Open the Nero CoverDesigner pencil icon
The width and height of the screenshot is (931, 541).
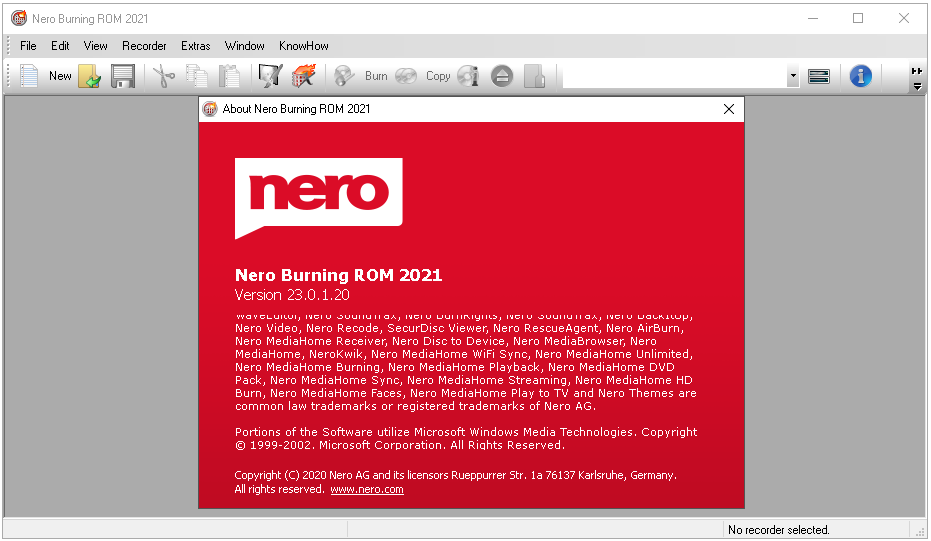coord(270,76)
